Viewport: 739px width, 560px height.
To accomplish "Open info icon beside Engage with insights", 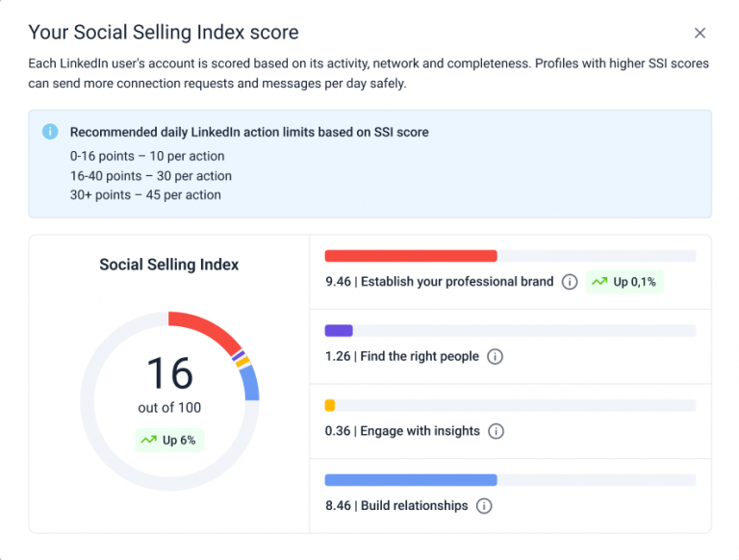I will coord(496,431).
